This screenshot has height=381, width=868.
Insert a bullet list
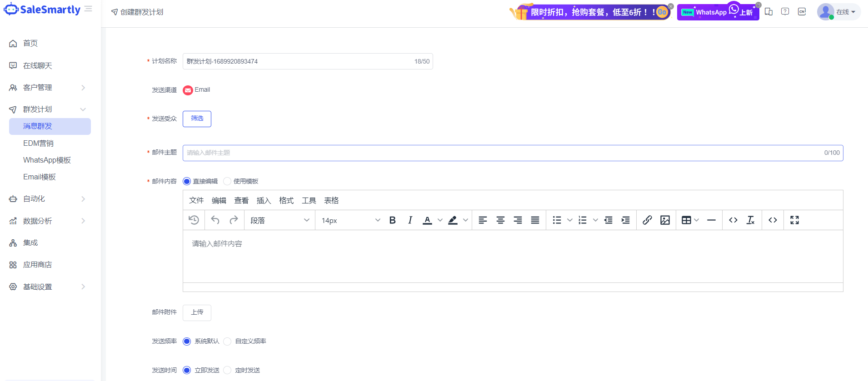click(557, 220)
